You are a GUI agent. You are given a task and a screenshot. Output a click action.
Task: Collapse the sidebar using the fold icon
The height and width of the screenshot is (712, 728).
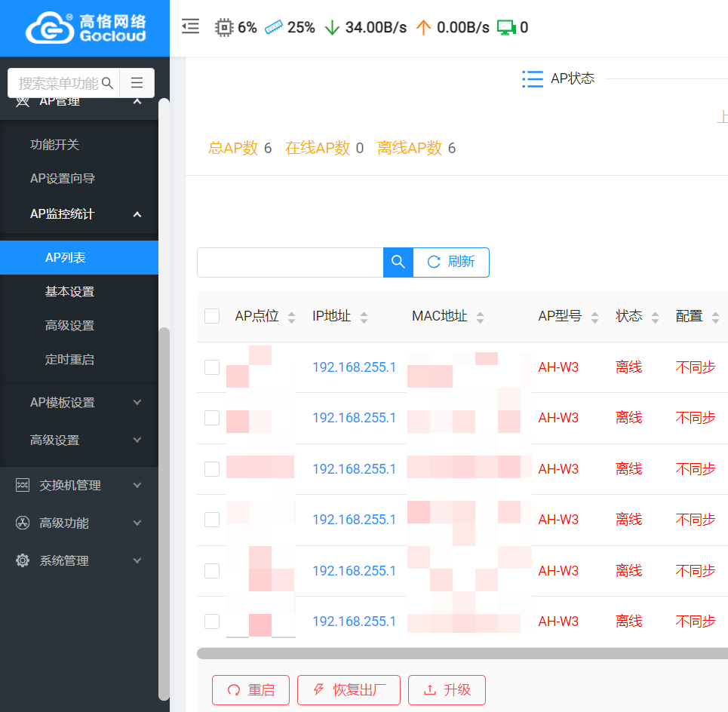pos(191,27)
